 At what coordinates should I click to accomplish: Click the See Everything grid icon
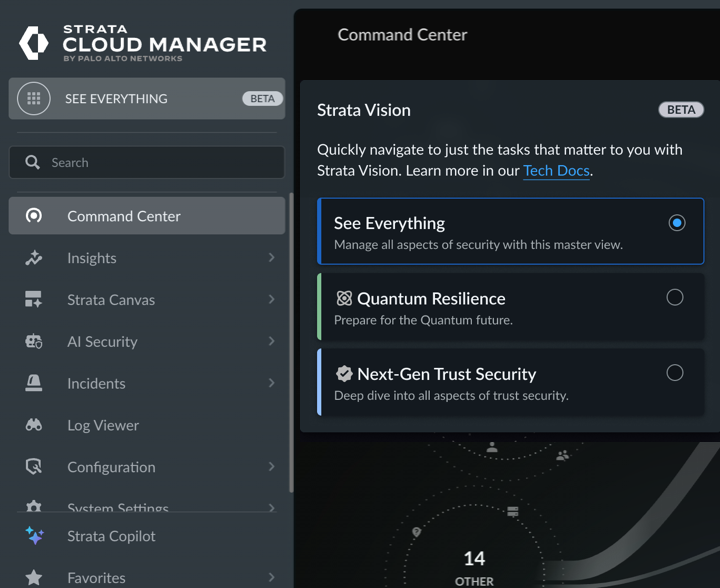point(34,98)
